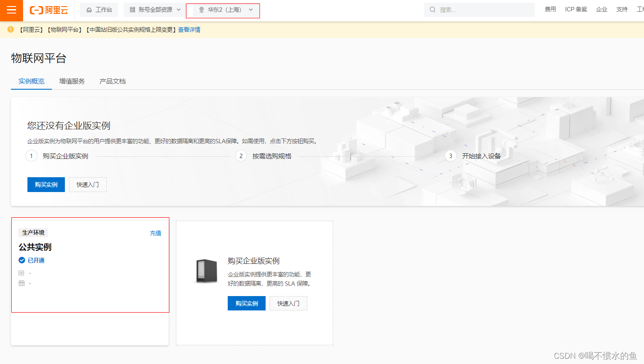644x364 pixels.
Task: Click the location pin icon by 华东2
Action: [201, 10]
